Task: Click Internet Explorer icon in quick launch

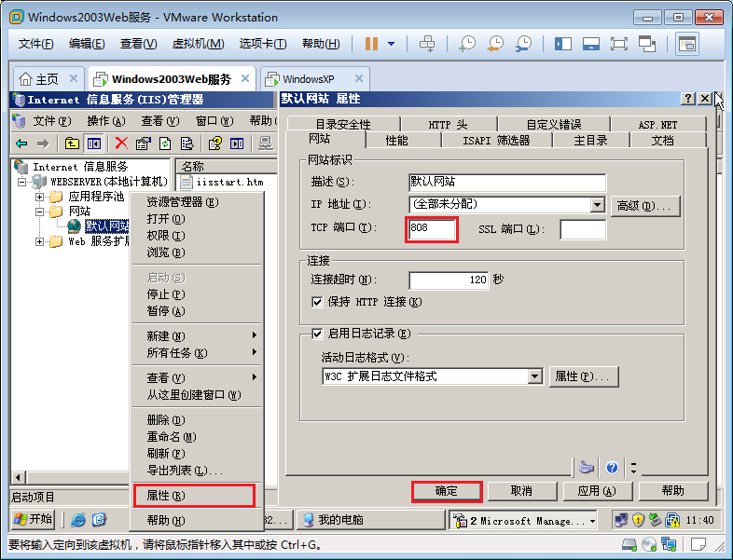Action: [x=78, y=519]
